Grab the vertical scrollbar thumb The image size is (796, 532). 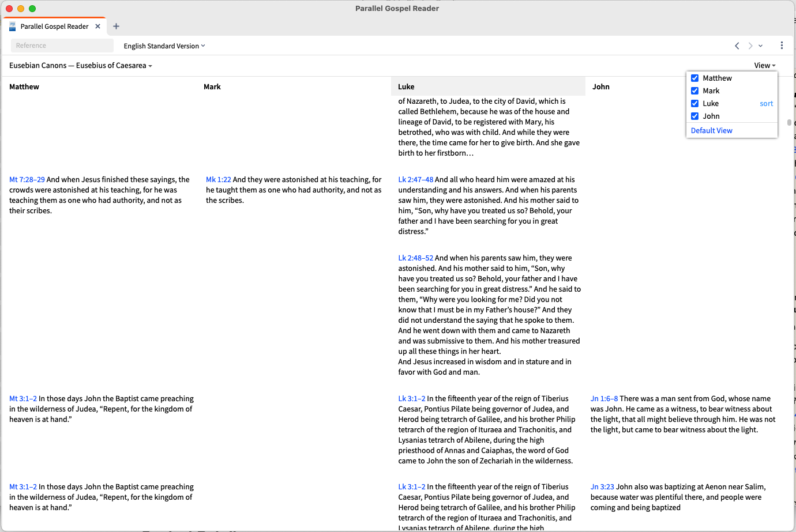point(789,122)
